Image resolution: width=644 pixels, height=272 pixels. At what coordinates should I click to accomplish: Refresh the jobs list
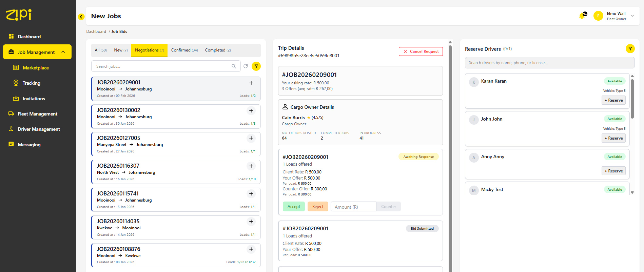tap(246, 66)
